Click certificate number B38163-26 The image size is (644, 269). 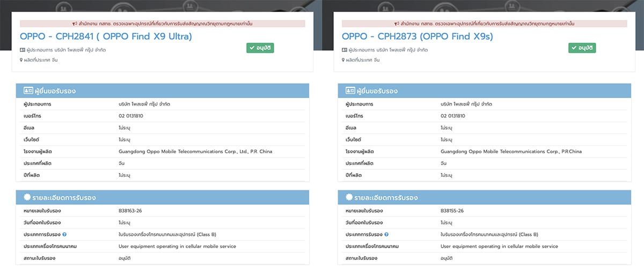[130, 211]
